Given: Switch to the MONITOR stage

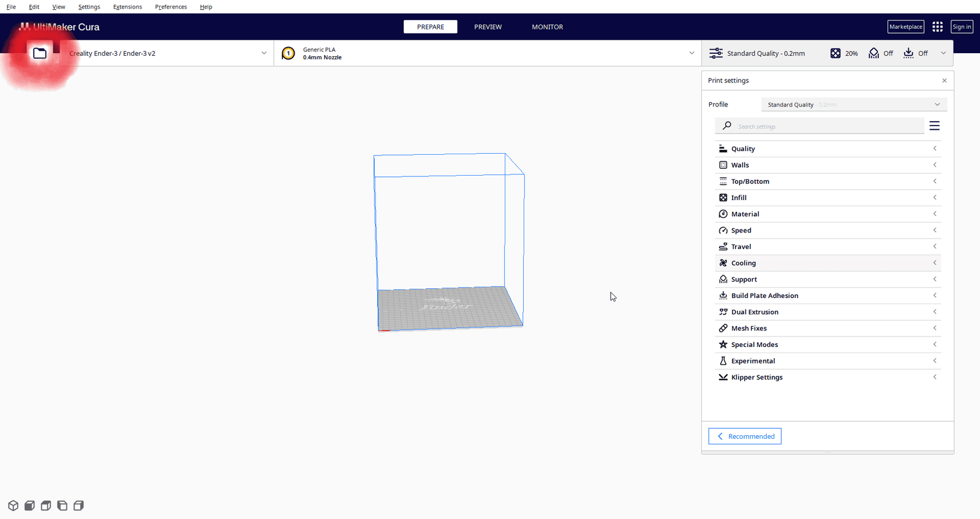Looking at the screenshot, I should (548, 27).
